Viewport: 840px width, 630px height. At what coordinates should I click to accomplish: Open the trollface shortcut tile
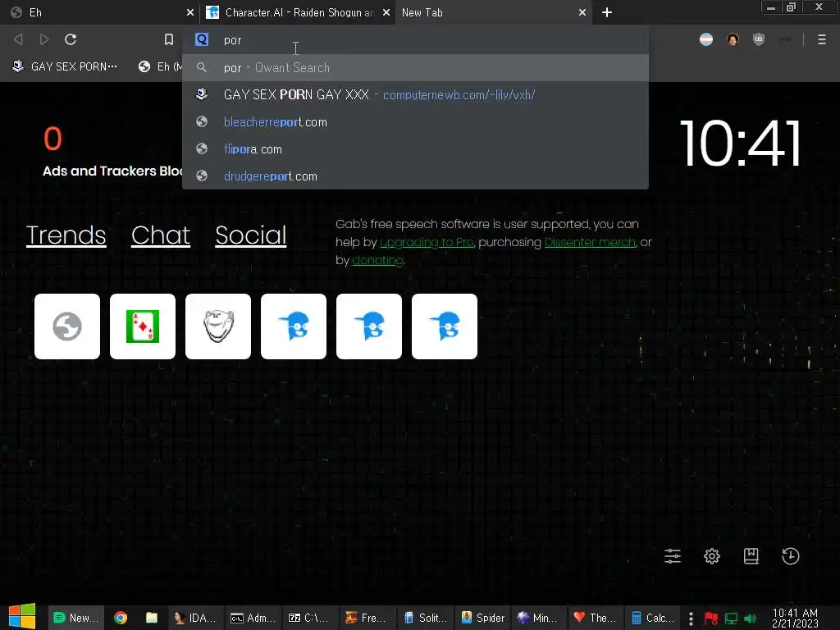(x=218, y=326)
